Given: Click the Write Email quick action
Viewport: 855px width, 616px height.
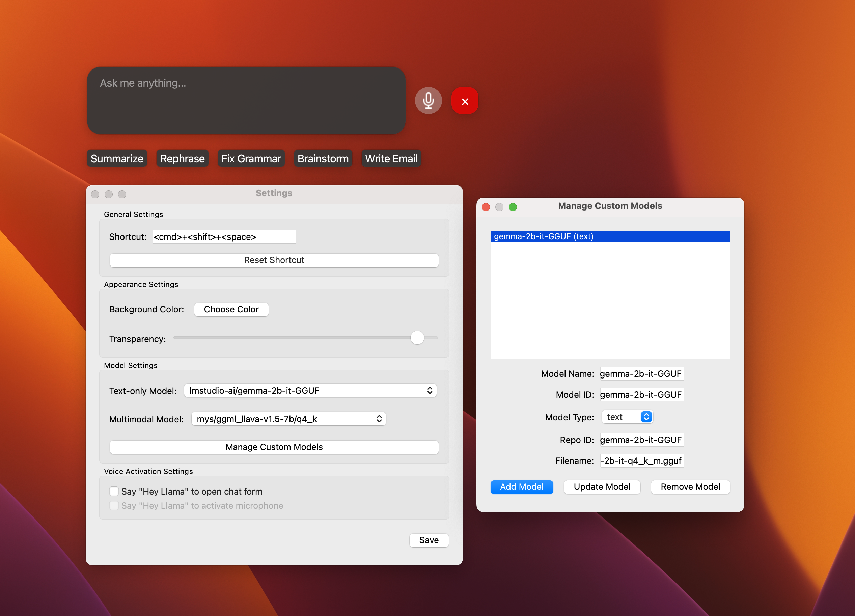Looking at the screenshot, I should [391, 158].
